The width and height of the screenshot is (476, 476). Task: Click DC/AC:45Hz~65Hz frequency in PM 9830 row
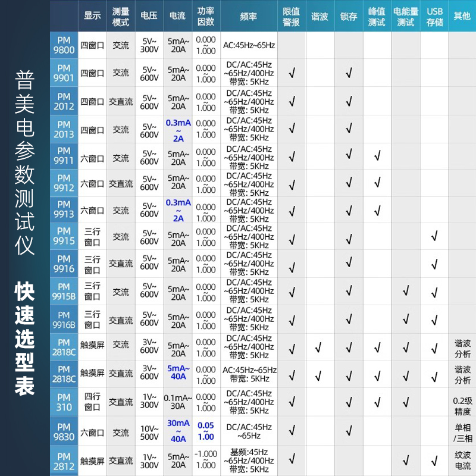click(x=249, y=431)
